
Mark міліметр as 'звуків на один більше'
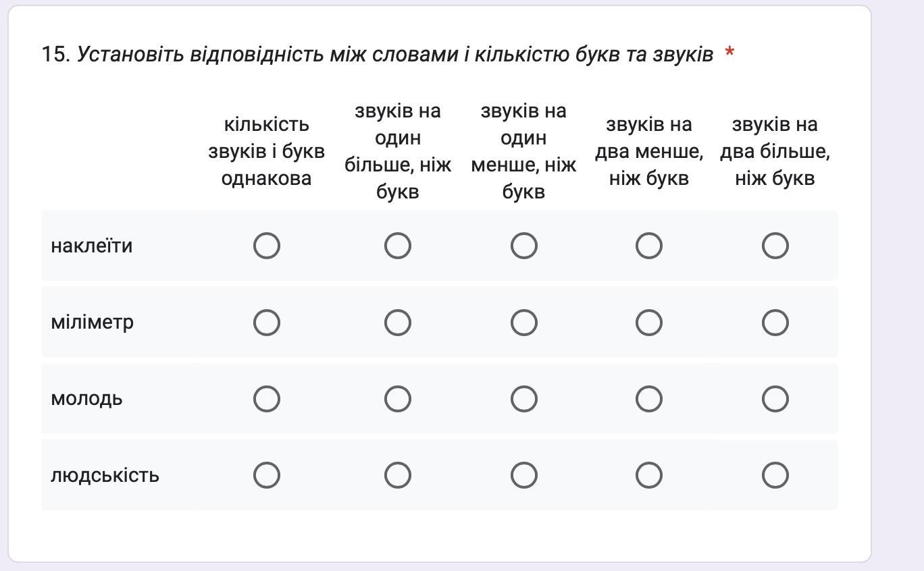click(397, 323)
